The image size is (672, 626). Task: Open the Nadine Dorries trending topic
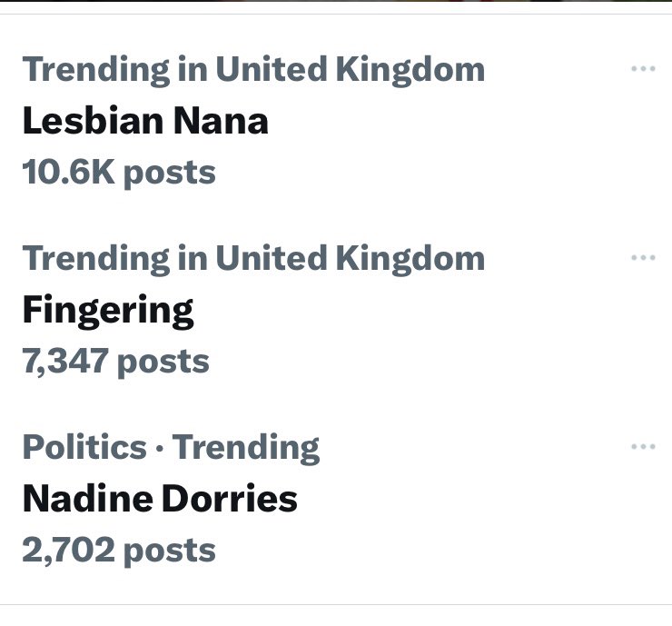[x=160, y=499]
